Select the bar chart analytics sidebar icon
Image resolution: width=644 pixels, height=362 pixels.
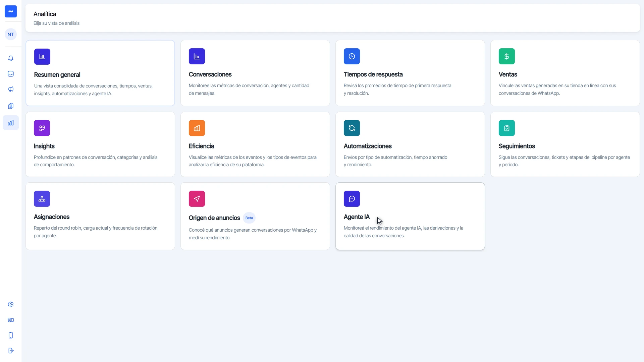pyautogui.click(x=11, y=123)
